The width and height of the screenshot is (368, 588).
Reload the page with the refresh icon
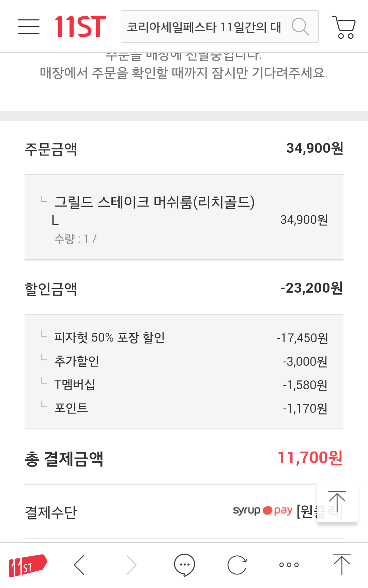point(237,565)
